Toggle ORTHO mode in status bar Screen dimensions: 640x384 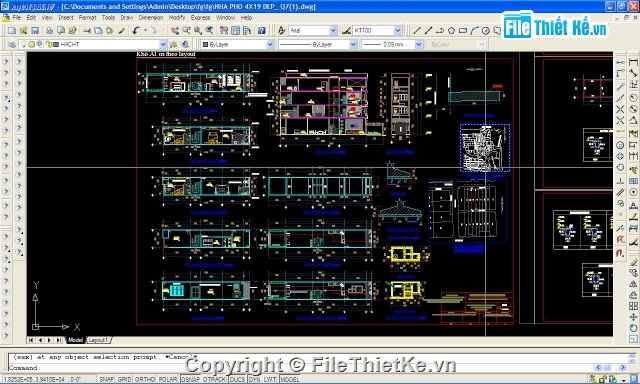tap(144, 380)
